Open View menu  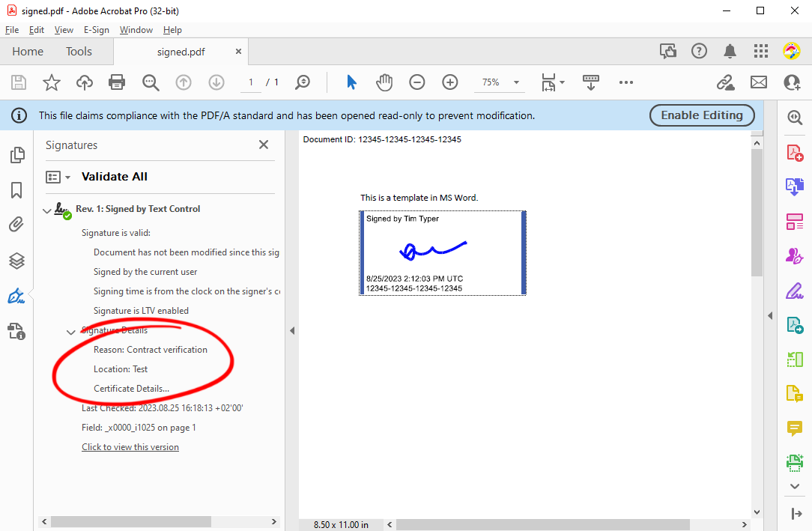(64, 30)
